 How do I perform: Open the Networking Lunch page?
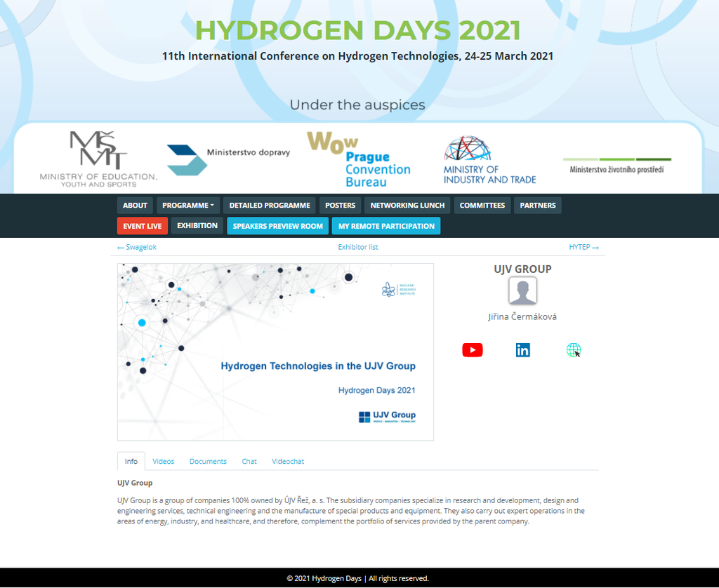click(407, 206)
